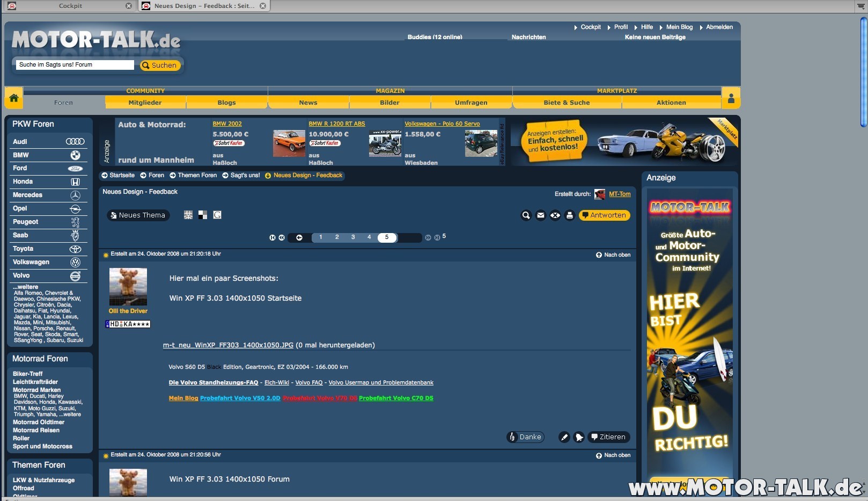Click the Saab logo in sidebar
The image size is (868, 501).
click(75, 235)
